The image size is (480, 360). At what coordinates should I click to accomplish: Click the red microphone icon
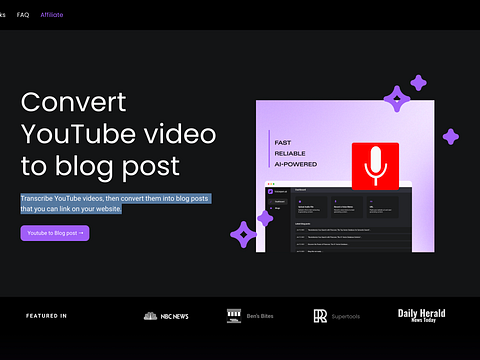point(375,166)
